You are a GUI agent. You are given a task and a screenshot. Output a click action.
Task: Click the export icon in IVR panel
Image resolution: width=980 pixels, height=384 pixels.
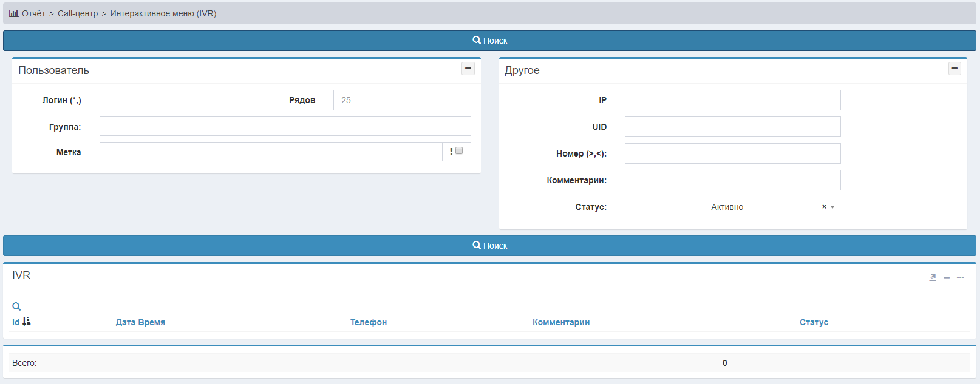tap(933, 278)
